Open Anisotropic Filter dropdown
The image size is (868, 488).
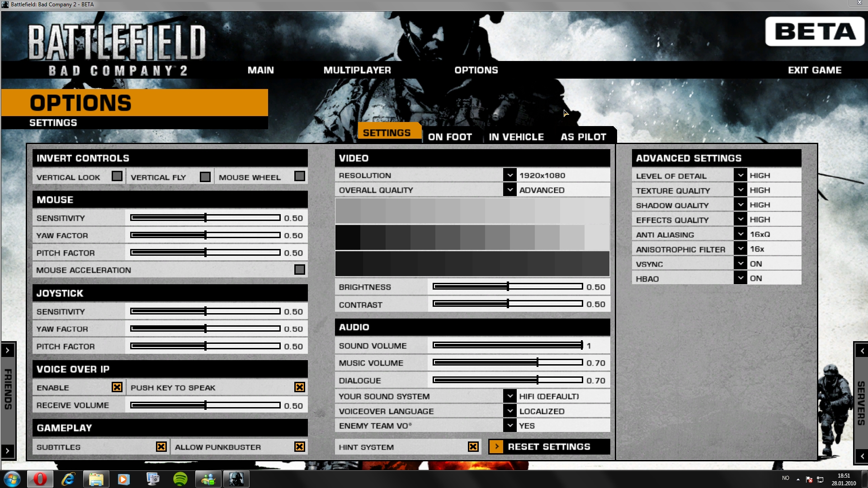(740, 249)
